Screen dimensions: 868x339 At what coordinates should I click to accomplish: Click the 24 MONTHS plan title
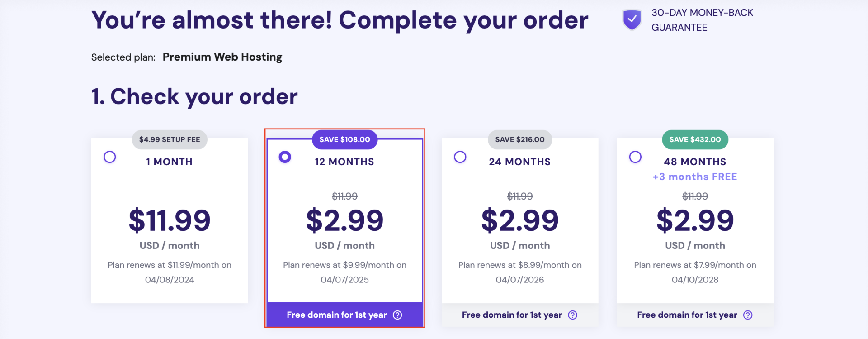(520, 162)
